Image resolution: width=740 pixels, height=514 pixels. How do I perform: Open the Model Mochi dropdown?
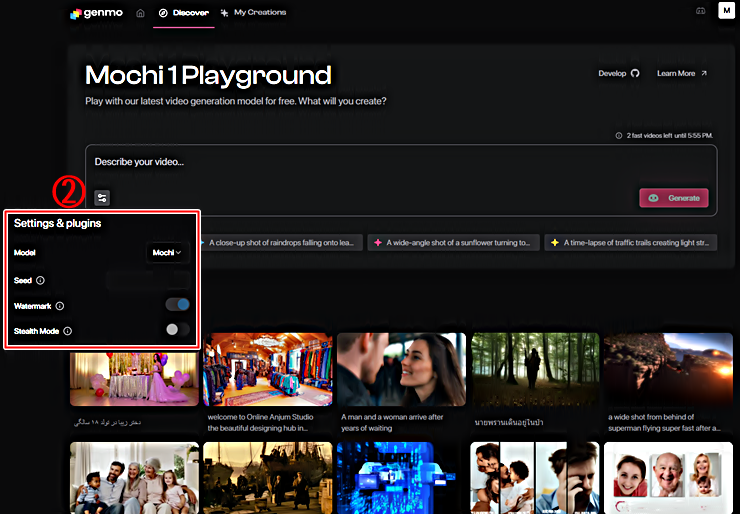click(x=167, y=253)
